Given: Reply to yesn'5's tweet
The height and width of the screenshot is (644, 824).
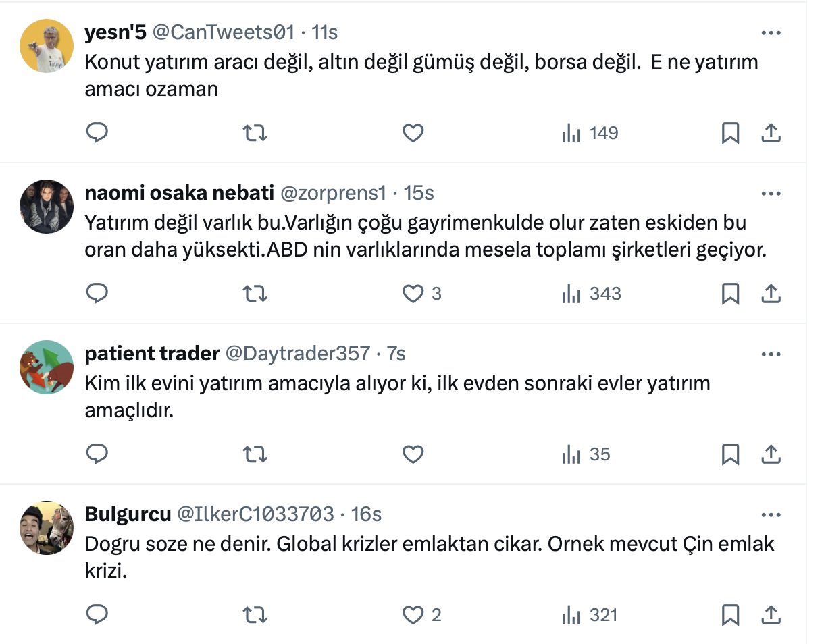Looking at the screenshot, I should (x=97, y=133).
